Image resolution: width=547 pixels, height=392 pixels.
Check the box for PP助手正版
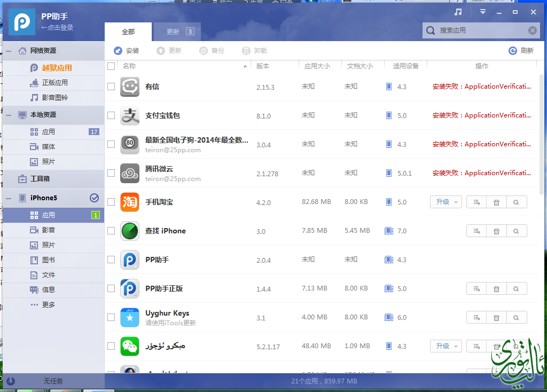(111, 288)
